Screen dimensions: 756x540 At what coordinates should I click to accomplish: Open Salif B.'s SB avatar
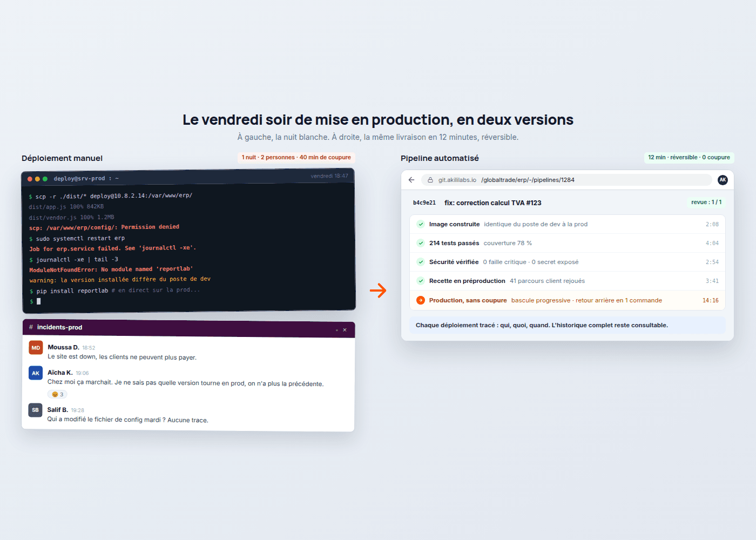pos(35,410)
